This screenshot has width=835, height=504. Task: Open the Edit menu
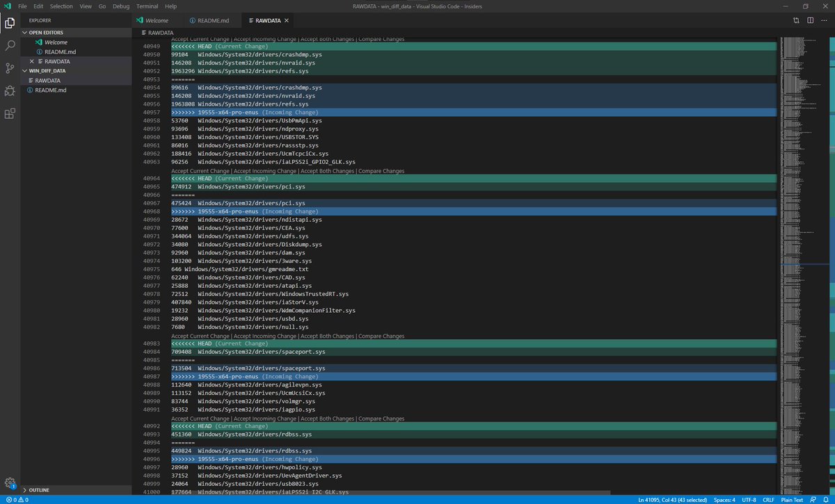click(39, 6)
